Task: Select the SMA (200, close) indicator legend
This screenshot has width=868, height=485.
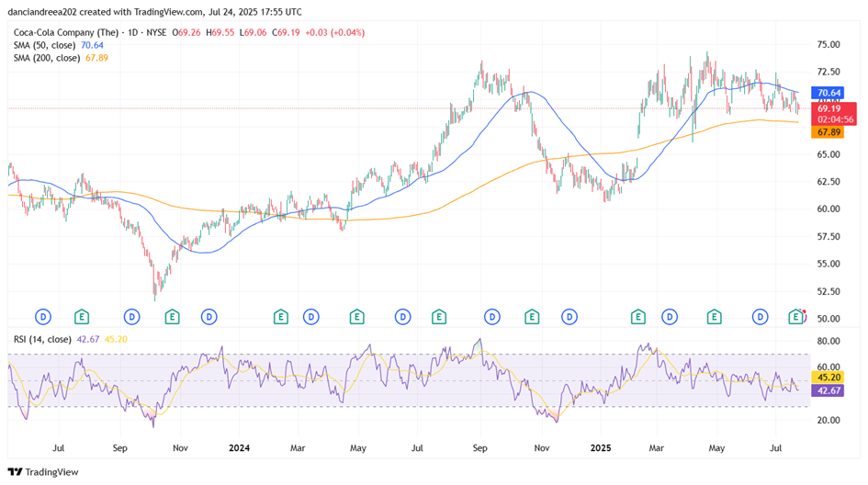Action: (x=48, y=58)
